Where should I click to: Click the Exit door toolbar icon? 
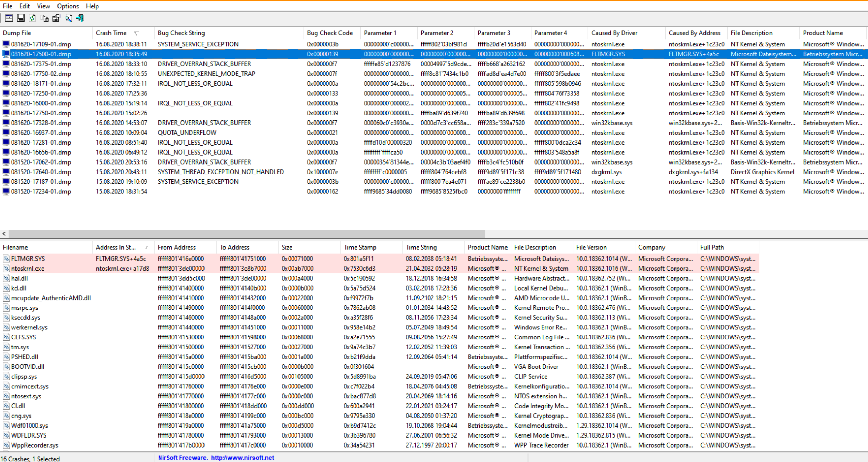80,18
